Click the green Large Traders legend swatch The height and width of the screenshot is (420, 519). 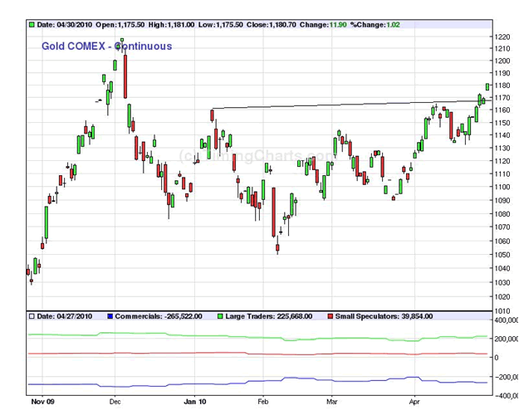click(x=219, y=316)
